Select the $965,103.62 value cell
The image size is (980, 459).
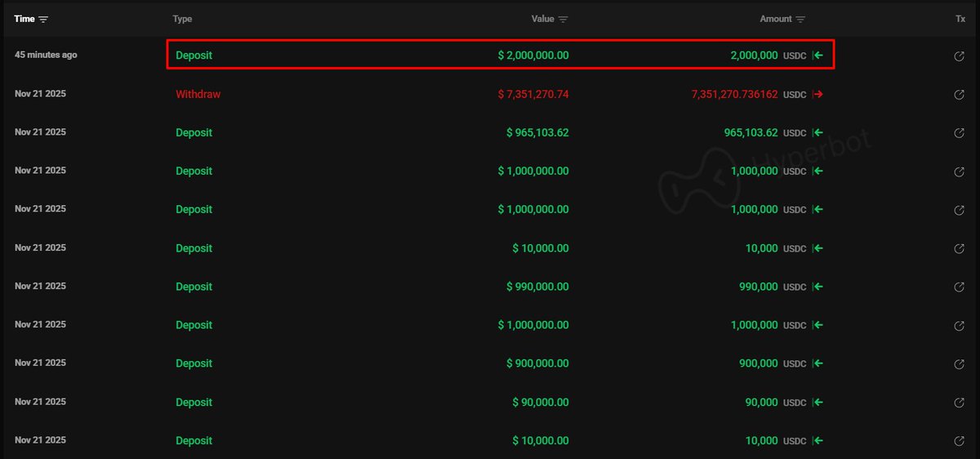pyautogui.click(x=537, y=132)
